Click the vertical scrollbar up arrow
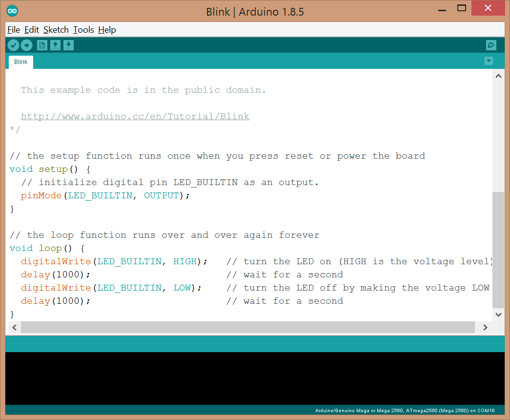The image size is (510, 420). tap(498, 76)
